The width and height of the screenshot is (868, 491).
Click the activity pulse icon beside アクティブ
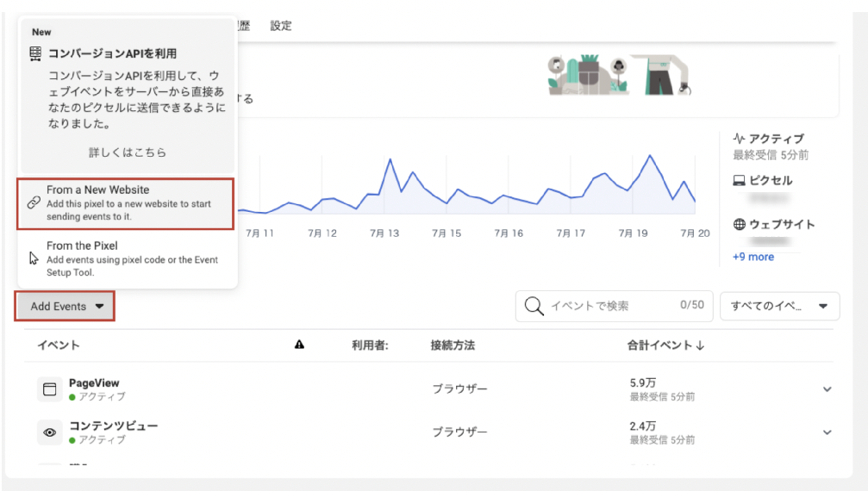(739, 139)
